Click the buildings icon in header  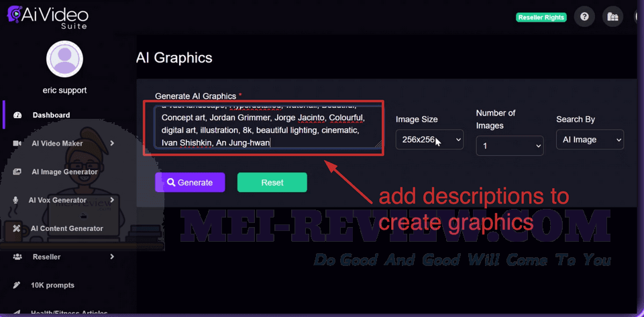click(612, 17)
